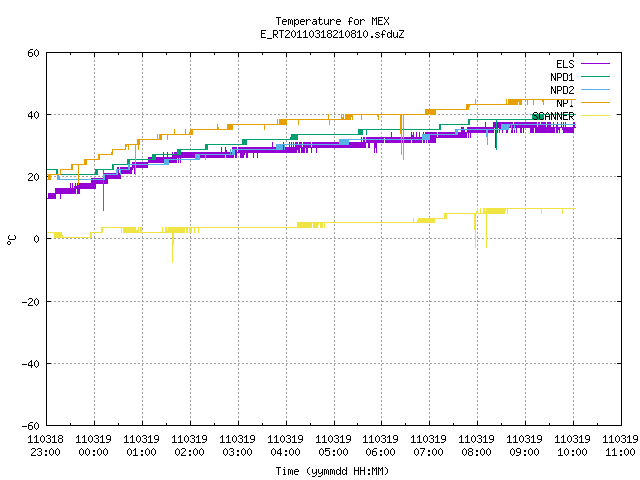Click the x-axis tick label 110319 04:00
The image size is (640, 480).
(x=285, y=446)
